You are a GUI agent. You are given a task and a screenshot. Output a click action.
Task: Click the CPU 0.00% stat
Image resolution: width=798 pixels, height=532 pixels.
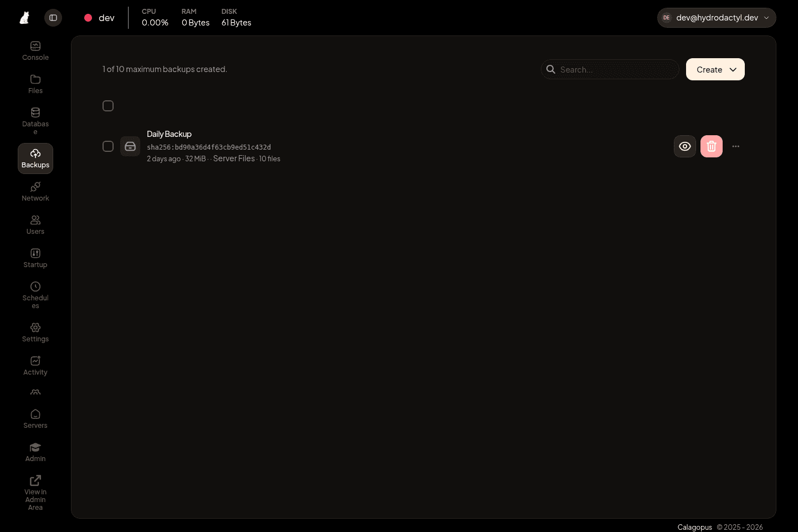pyautogui.click(x=155, y=18)
